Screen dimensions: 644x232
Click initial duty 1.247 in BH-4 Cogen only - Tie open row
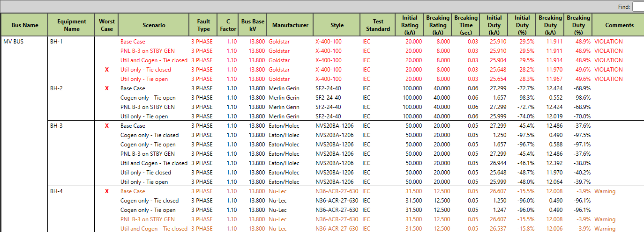click(500, 210)
